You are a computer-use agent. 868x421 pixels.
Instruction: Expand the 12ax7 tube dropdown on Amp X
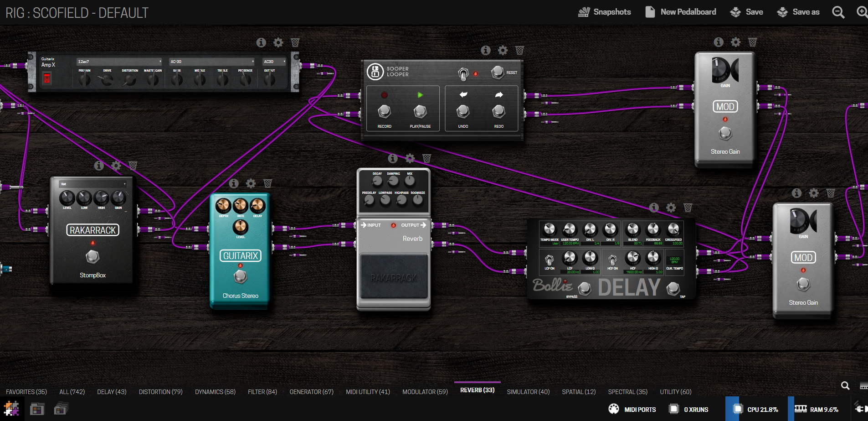click(119, 62)
